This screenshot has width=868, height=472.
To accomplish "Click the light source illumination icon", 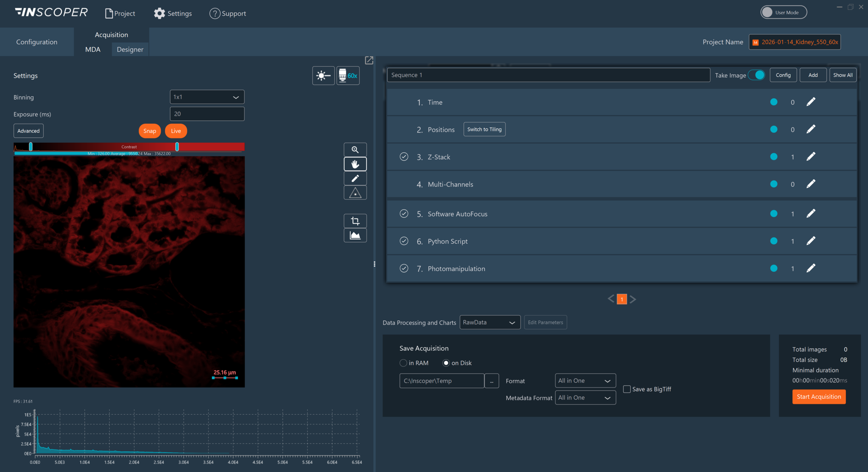I will (x=323, y=76).
